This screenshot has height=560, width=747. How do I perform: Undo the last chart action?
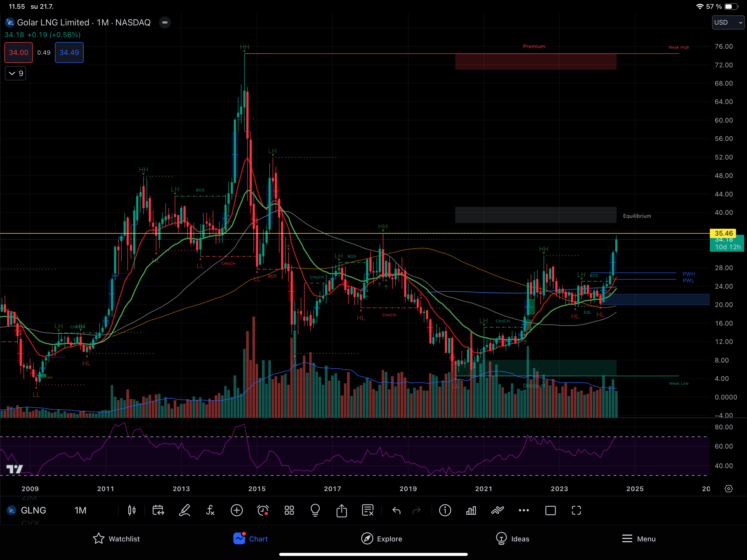click(396, 510)
